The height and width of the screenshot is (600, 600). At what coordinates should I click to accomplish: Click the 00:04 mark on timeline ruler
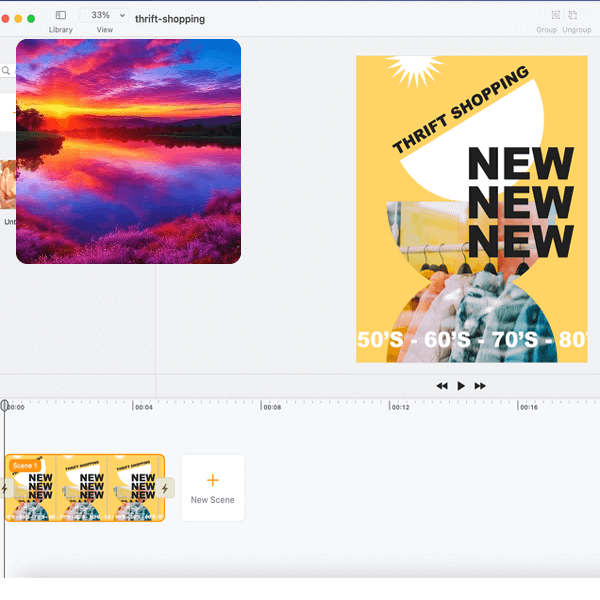134,406
